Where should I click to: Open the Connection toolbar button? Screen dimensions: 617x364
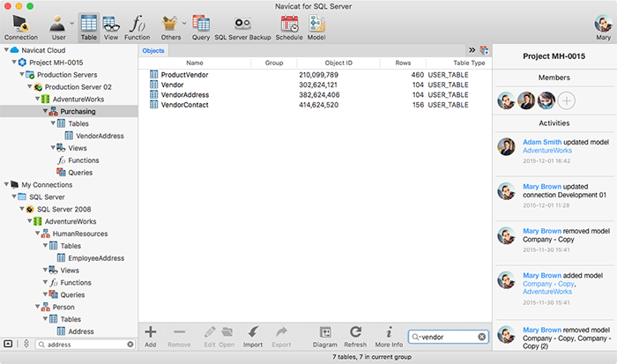(21, 27)
